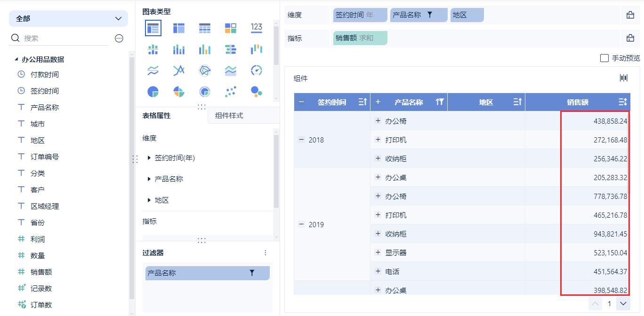Pick the partitioned line chart icon

click(153, 71)
